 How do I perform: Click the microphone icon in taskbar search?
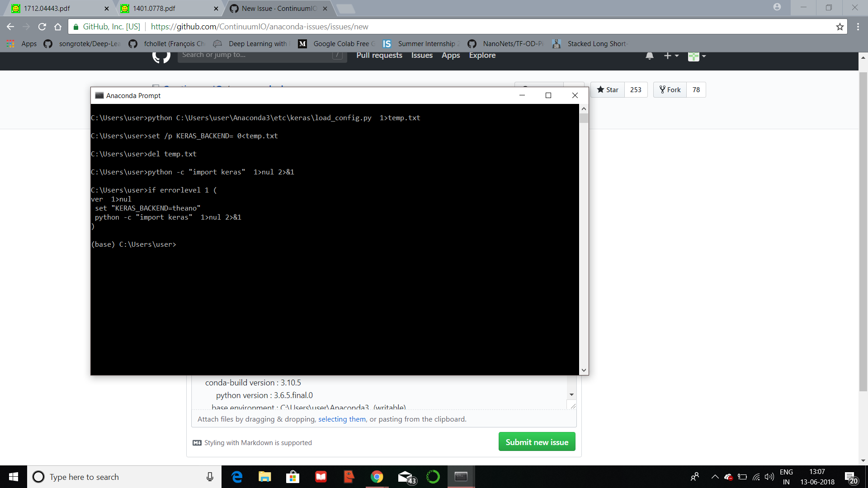tap(210, 477)
